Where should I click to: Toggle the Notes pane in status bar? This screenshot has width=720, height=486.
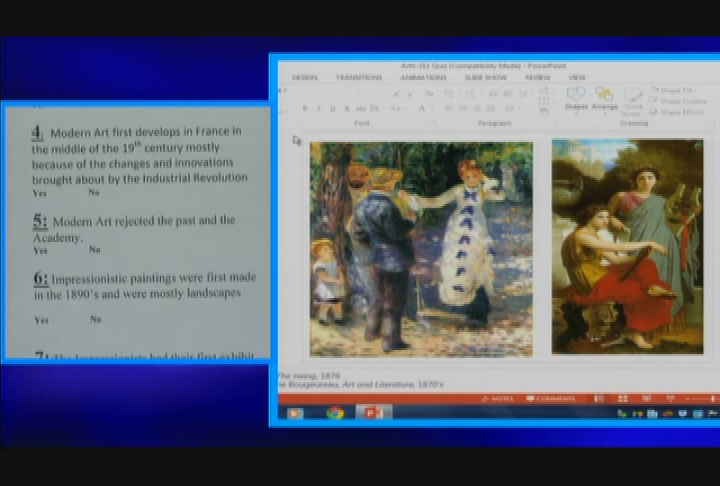(x=497, y=399)
